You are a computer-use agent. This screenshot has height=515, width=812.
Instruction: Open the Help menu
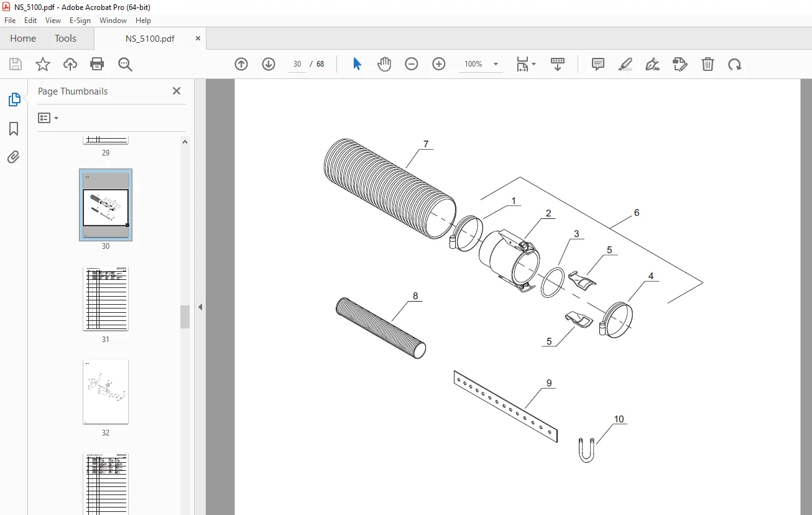pyautogui.click(x=144, y=21)
